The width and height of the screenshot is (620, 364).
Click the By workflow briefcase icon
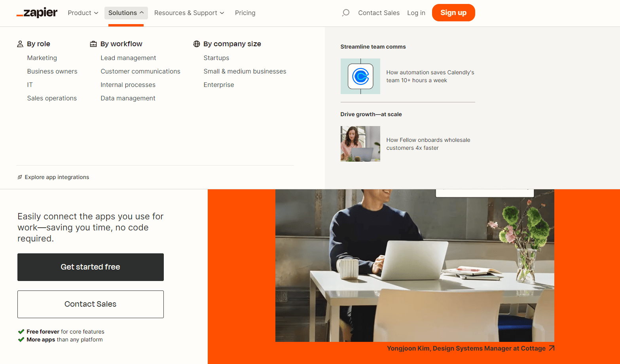pyautogui.click(x=93, y=44)
